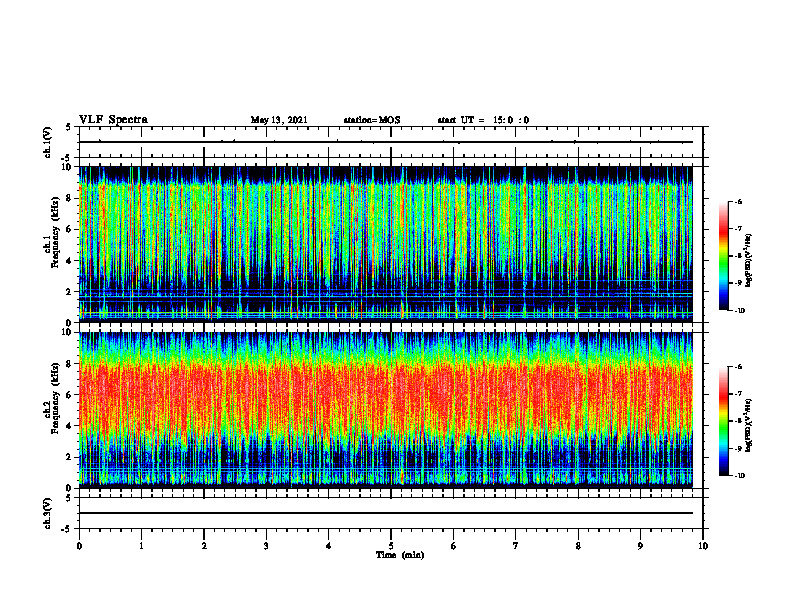Click time axis tick label "0"
The width and height of the screenshot is (792, 612).
point(79,546)
